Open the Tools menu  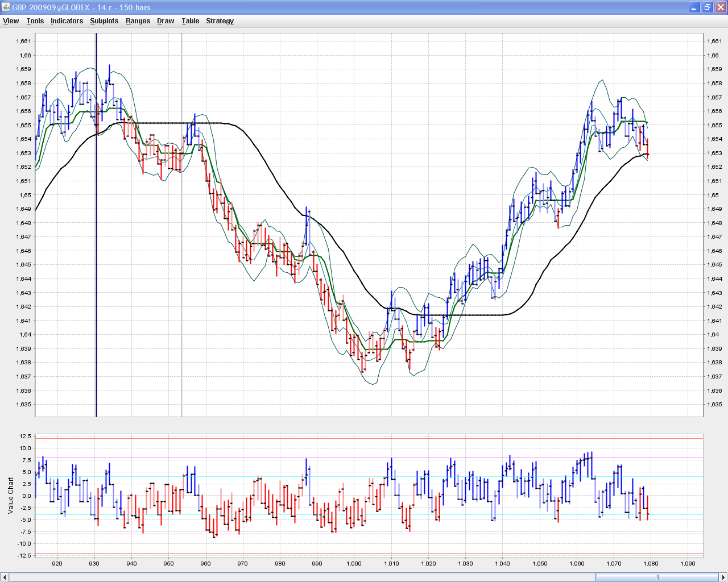point(35,21)
